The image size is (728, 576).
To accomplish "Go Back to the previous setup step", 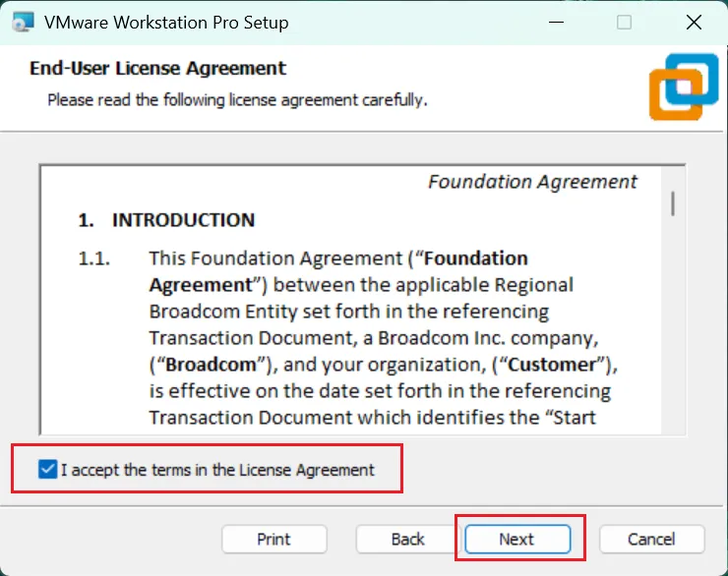I will pos(407,539).
